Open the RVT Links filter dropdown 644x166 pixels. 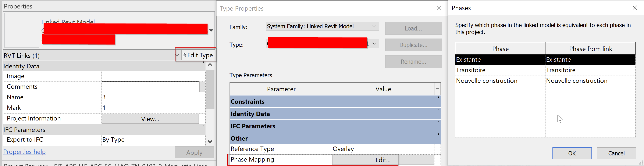click(x=177, y=55)
